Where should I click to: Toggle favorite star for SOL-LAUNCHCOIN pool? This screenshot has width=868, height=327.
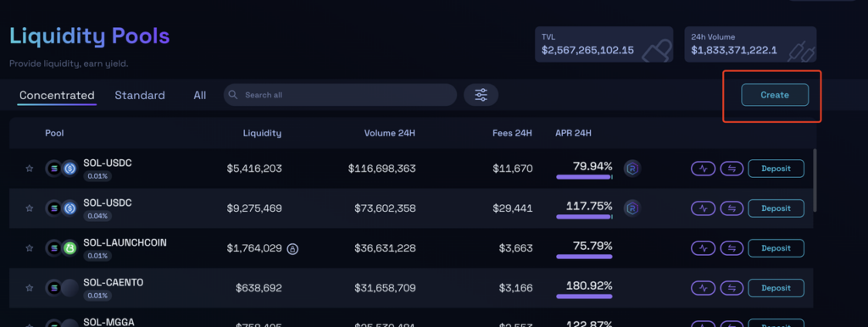pos(30,248)
